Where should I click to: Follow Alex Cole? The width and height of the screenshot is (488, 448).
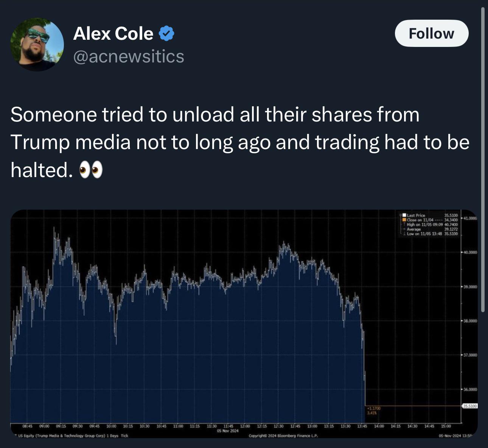432,33
